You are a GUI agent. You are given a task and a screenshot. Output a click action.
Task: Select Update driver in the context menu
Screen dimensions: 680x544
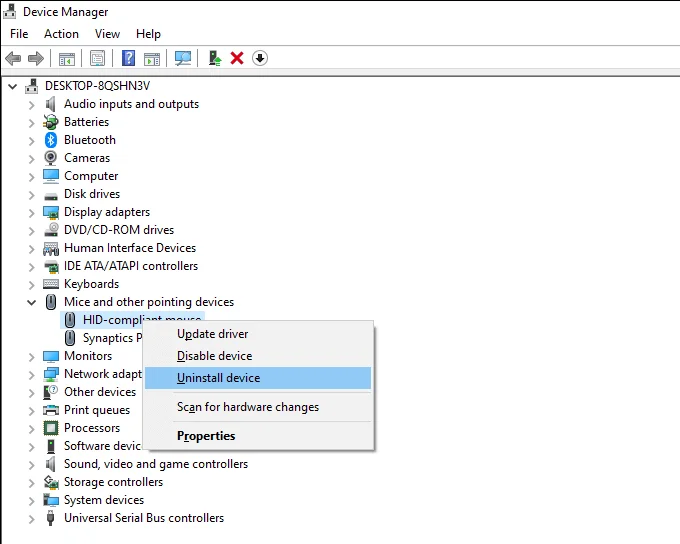click(x=212, y=334)
